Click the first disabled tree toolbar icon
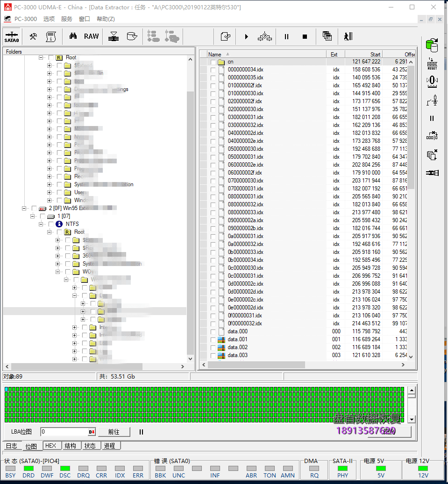This screenshot has width=448, height=484. click(153, 36)
